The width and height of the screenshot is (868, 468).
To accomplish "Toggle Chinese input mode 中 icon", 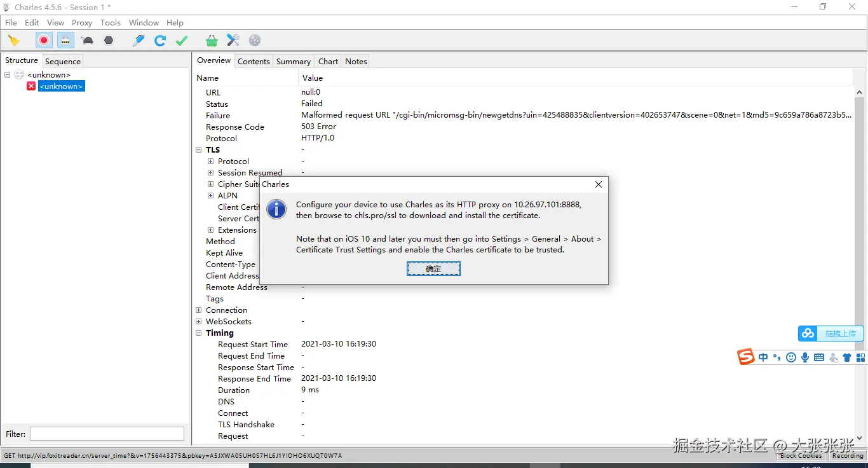I will tap(763, 357).
